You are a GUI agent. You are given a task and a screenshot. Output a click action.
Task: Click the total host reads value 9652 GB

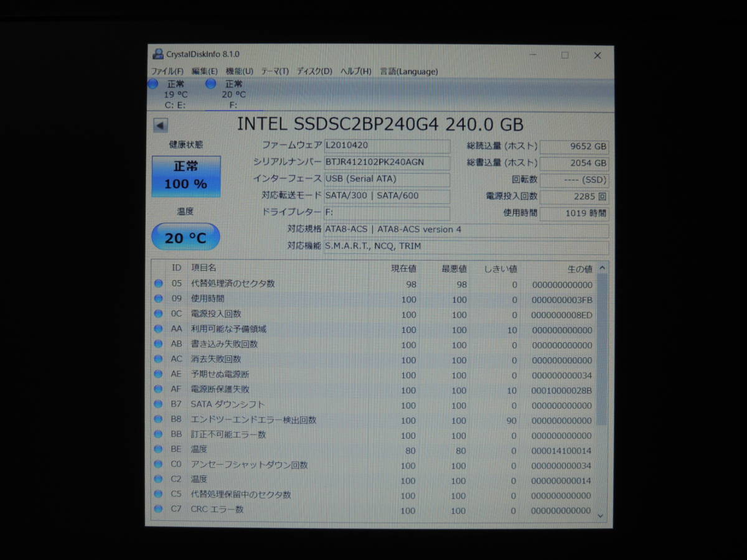pos(574,147)
